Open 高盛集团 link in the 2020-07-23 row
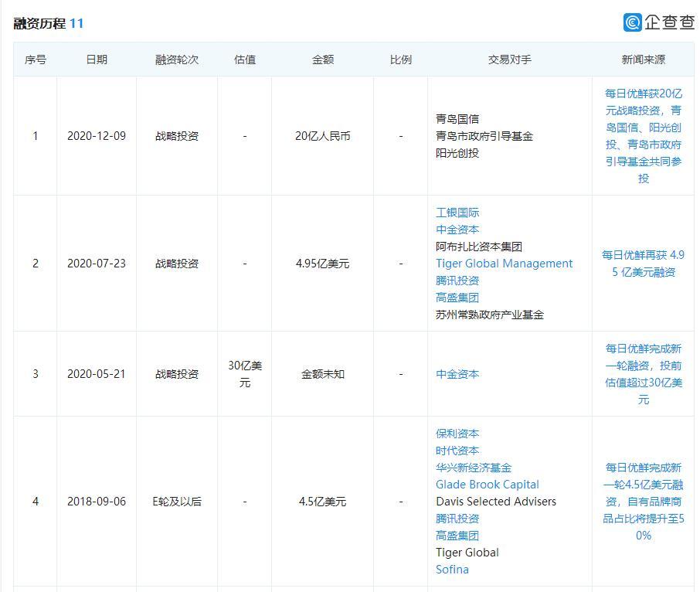The height and width of the screenshot is (592, 700). point(457,298)
